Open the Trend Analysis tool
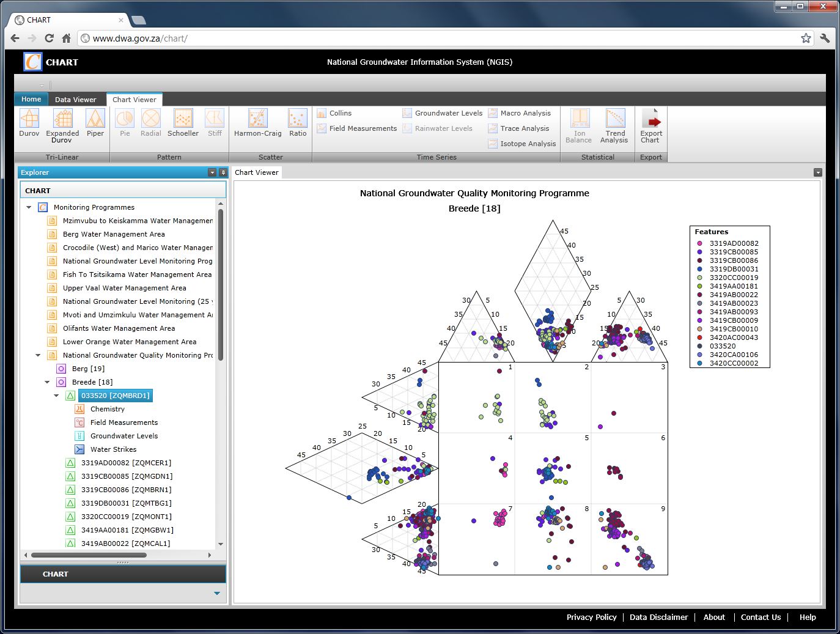 [614, 126]
